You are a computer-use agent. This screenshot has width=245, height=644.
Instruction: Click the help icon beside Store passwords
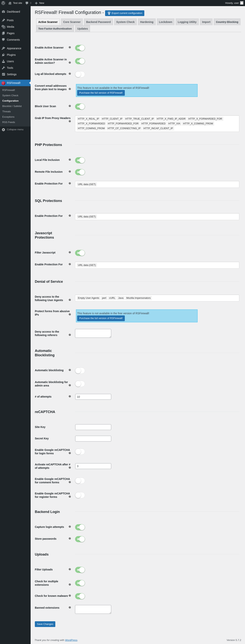(x=70, y=539)
